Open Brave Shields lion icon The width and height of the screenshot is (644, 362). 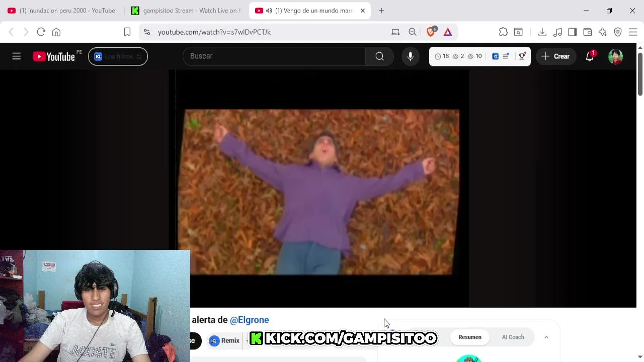[431, 32]
